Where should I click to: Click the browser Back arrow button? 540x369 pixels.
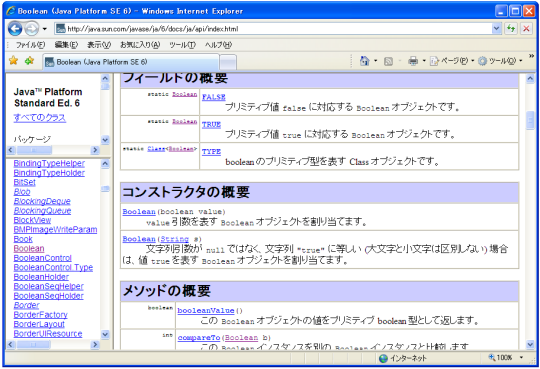pyautogui.click(x=15, y=29)
